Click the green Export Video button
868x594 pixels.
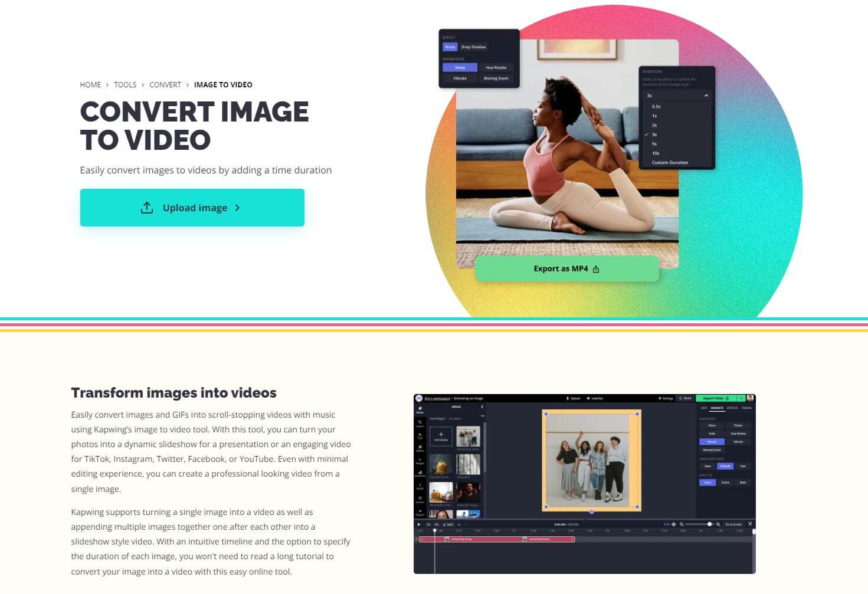[x=716, y=398]
